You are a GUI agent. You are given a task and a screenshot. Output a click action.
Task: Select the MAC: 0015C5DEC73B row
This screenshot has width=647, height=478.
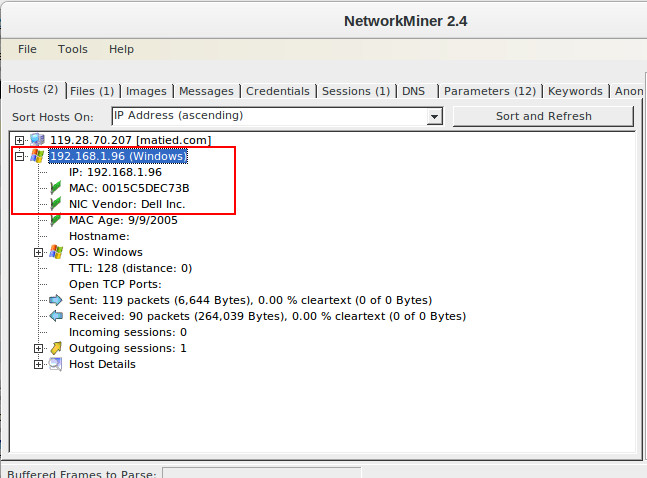[x=129, y=188]
